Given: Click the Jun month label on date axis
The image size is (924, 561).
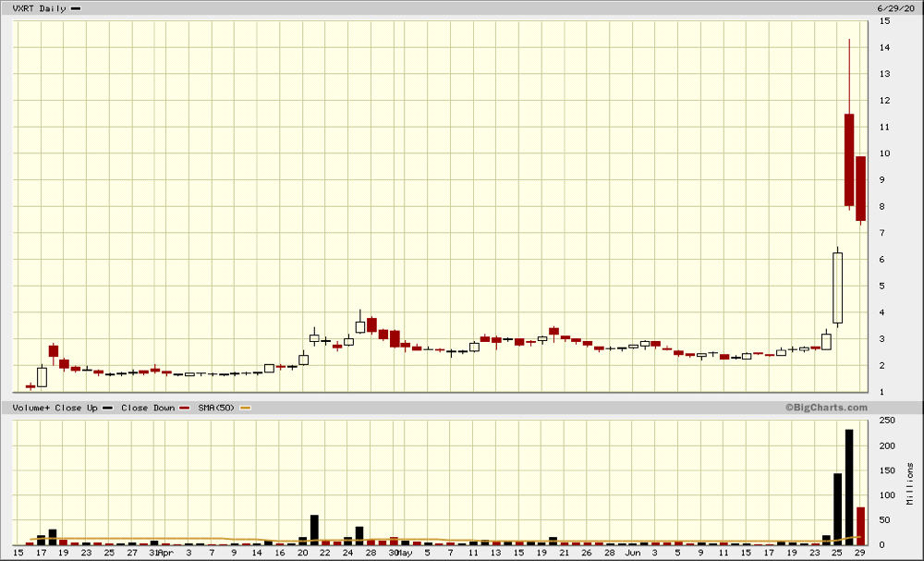Looking at the screenshot, I should pyautogui.click(x=632, y=553).
